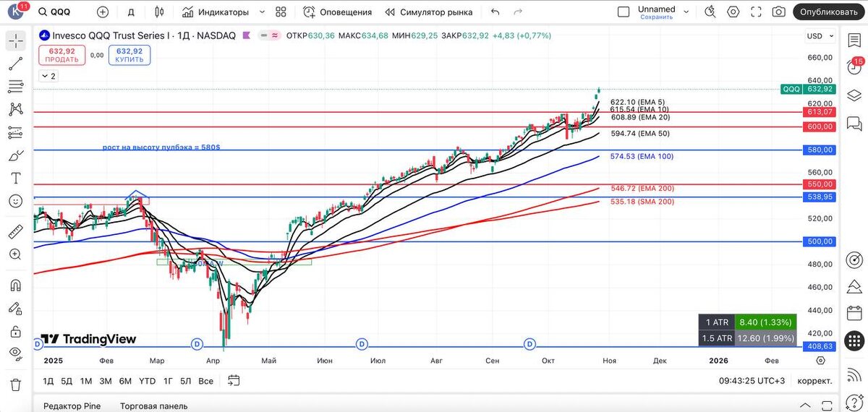Click the ПРОДАТЬ 632,92 sell button
Screen dimensions: 868x412
[x=61, y=55]
